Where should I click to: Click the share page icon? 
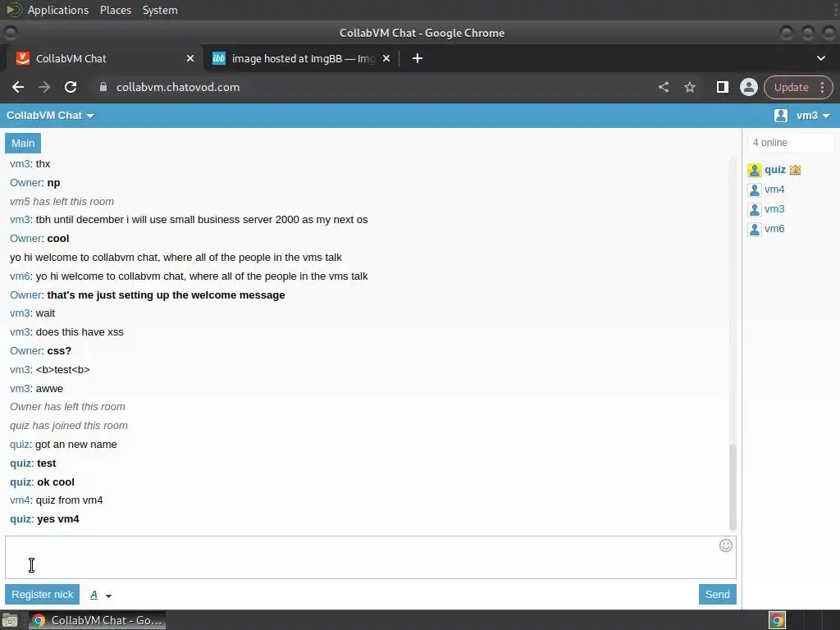pos(663,87)
